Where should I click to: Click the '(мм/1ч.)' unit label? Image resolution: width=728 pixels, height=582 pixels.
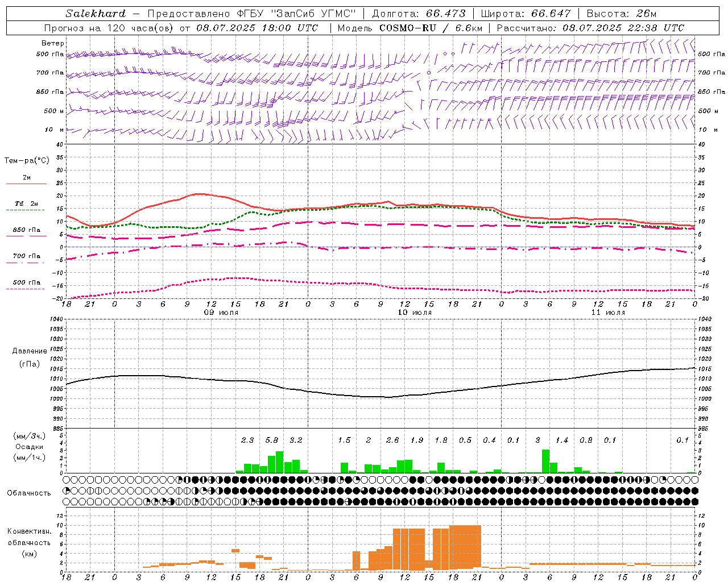click(30, 458)
